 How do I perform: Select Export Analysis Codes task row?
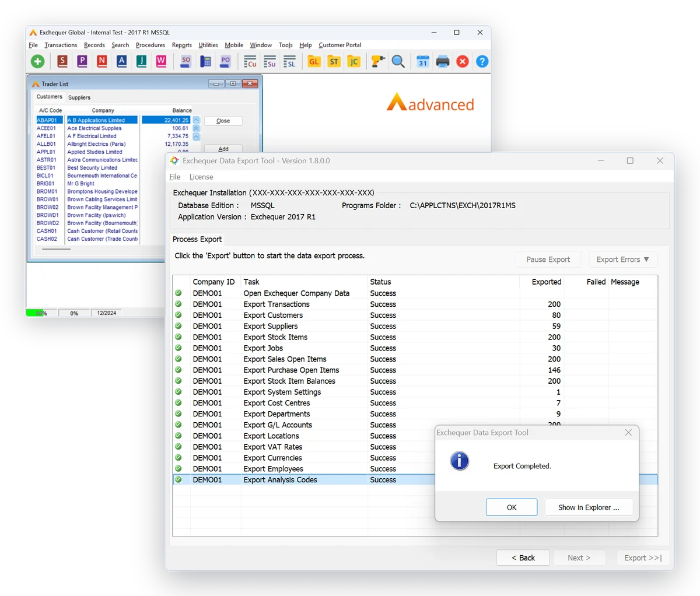click(x=415, y=480)
